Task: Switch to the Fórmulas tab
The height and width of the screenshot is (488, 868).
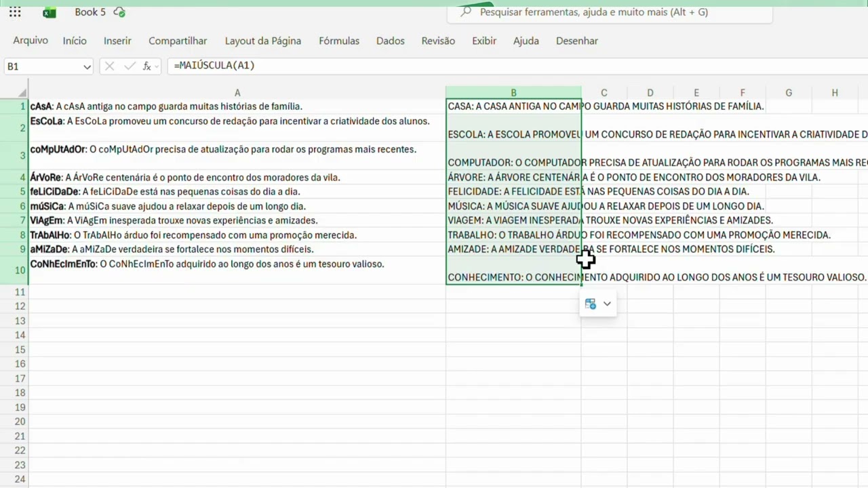Action: click(x=339, y=41)
